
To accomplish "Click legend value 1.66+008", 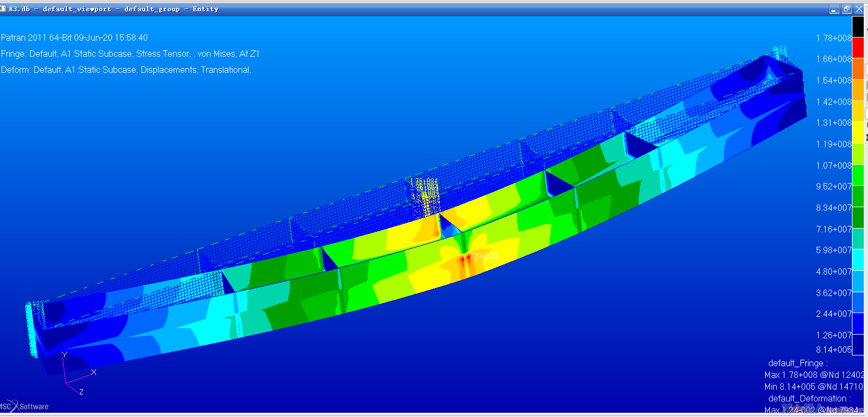I will (834, 59).
